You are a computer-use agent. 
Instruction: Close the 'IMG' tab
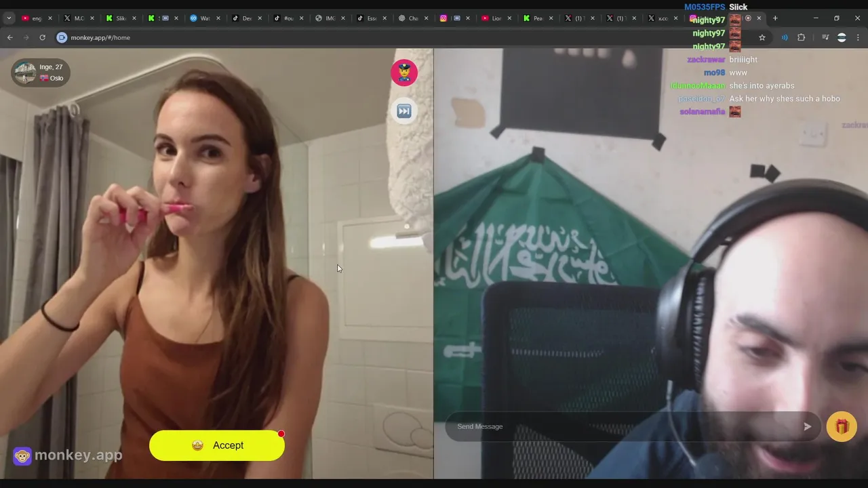[343, 18]
